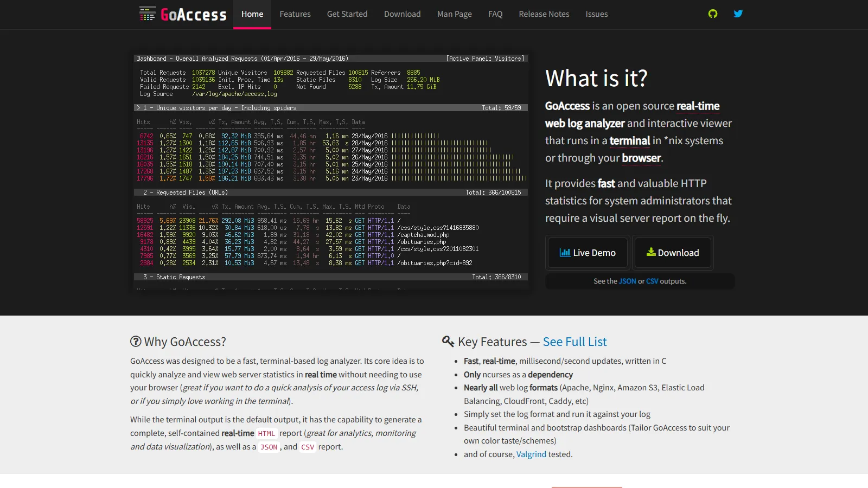Toggle the JSON output badge

point(627,281)
